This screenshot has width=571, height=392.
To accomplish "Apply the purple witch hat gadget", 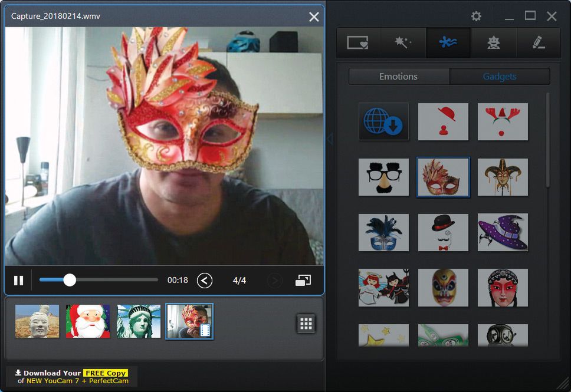I will coord(503,232).
